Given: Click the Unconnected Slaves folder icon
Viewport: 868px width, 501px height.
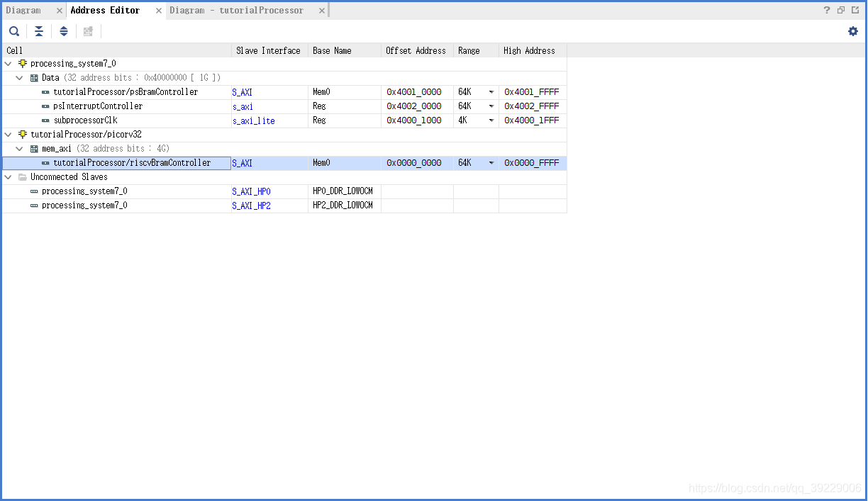Looking at the screenshot, I should coord(23,177).
